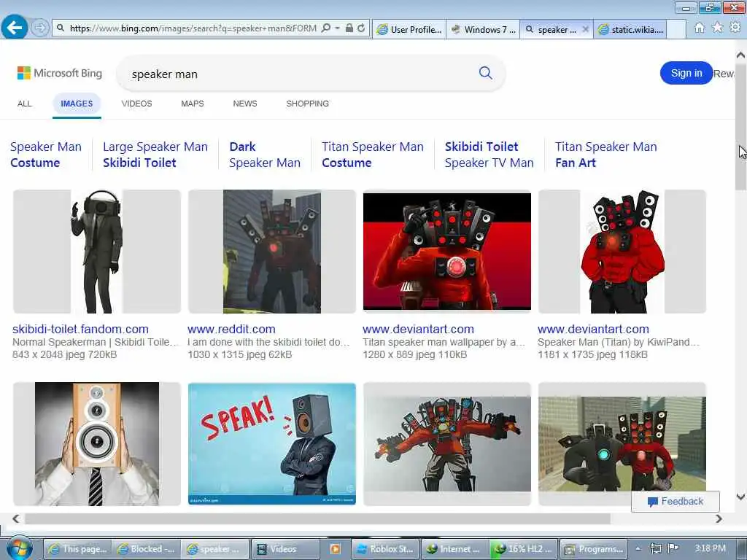
Task: Open the KiwiPand Speaker Man Titan image
Action: pyautogui.click(x=622, y=252)
